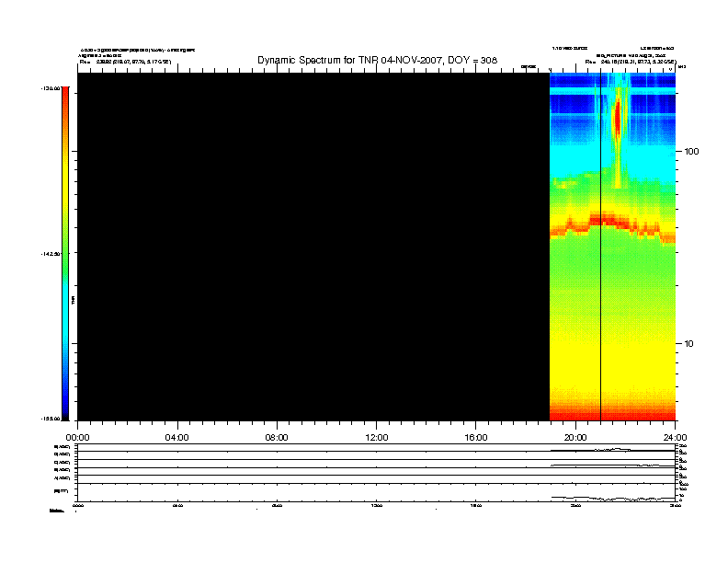Click the "04:00" main time axis label

pyautogui.click(x=176, y=437)
